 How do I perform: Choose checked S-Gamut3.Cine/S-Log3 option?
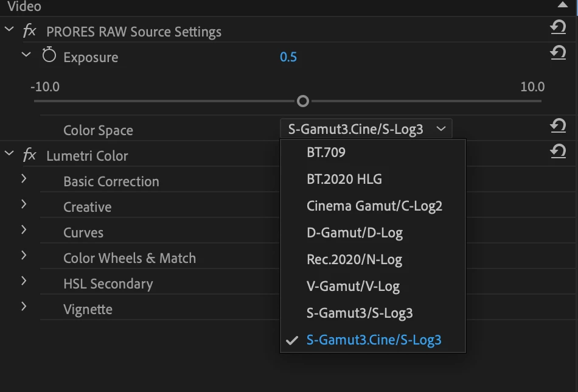tap(373, 340)
